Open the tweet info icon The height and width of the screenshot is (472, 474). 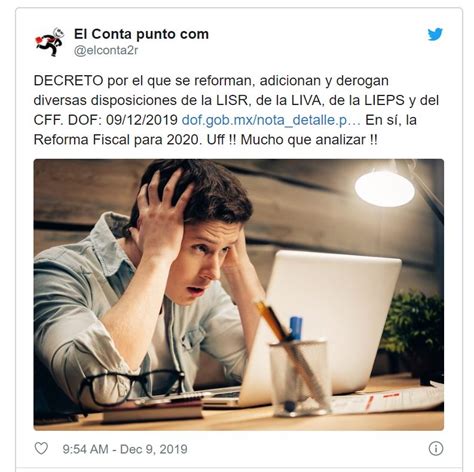pyautogui.click(x=436, y=448)
